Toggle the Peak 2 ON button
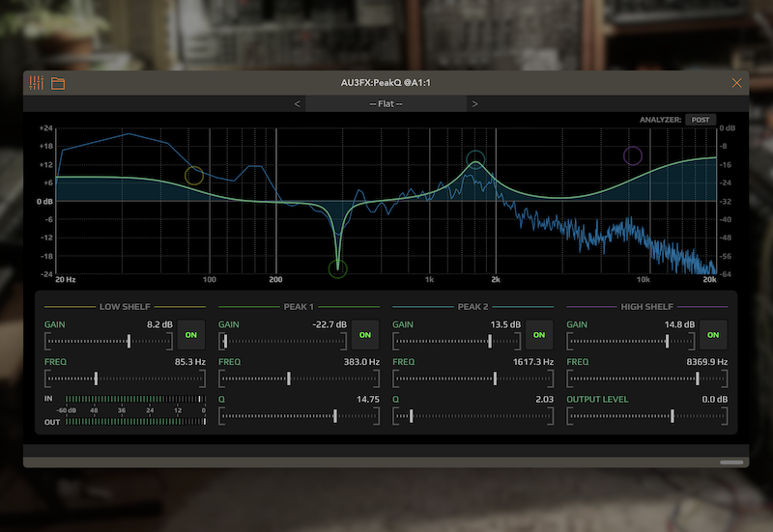Image resolution: width=773 pixels, height=532 pixels. tap(539, 335)
